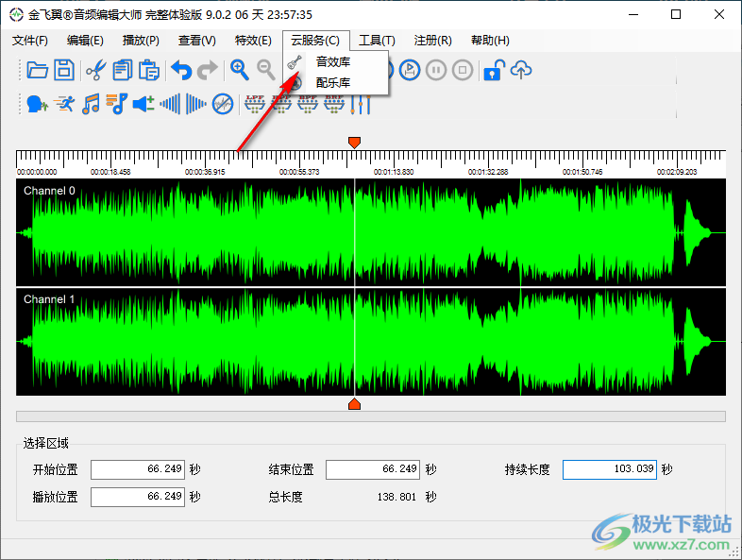The image size is (742, 560).
Task: Apply noise removal crossed-wave icon
Action: pyautogui.click(x=223, y=104)
